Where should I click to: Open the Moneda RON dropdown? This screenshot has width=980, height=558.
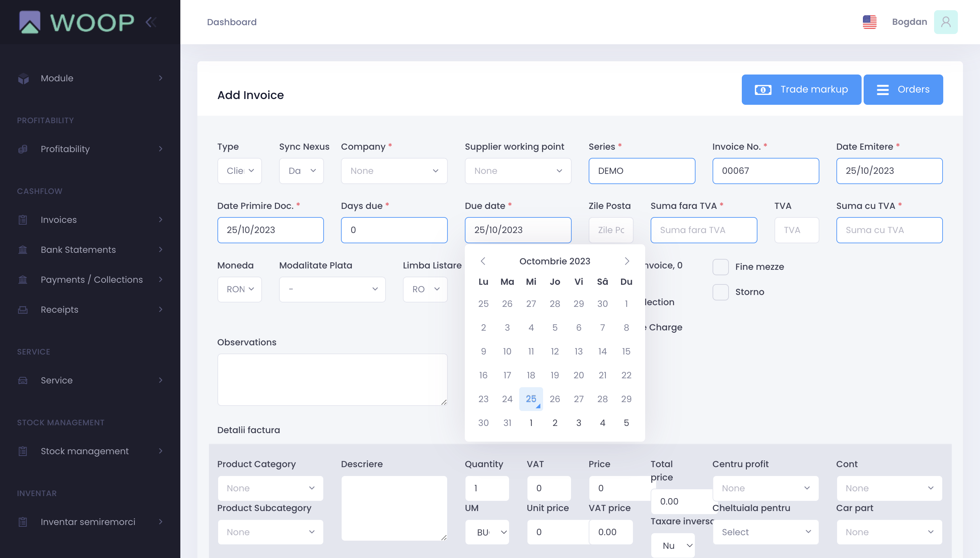coord(240,289)
